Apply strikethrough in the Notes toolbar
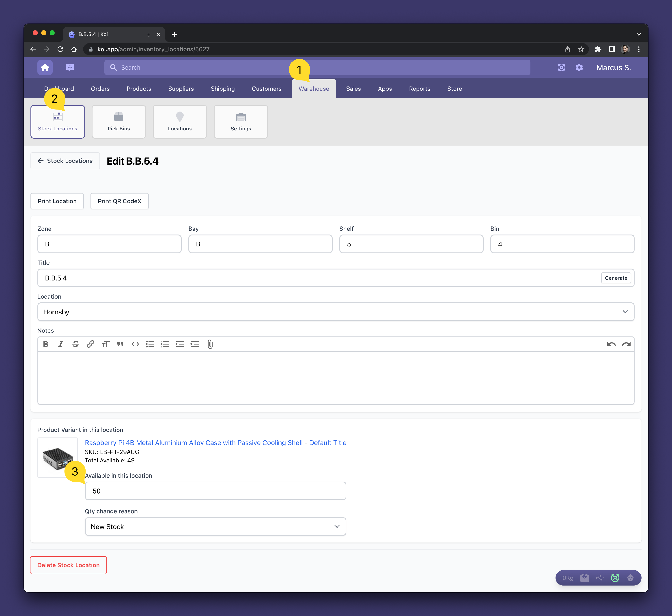 point(75,344)
